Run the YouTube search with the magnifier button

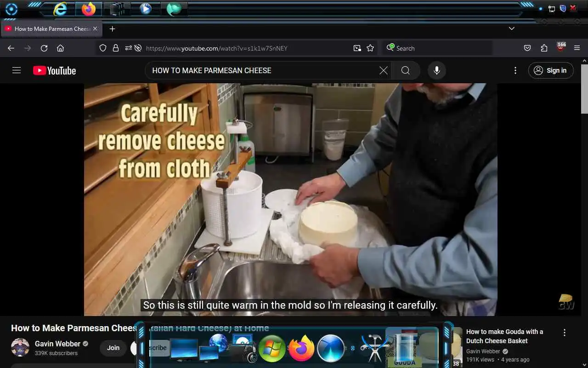coord(405,70)
